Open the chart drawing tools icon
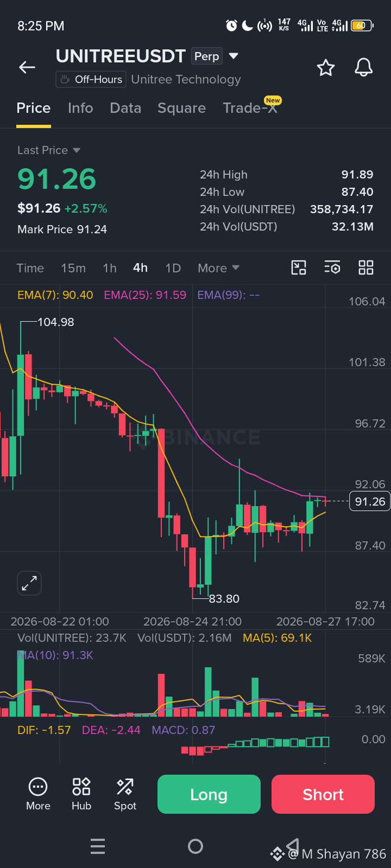The height and width of the screenshot is (868, 391). (299, 267)
